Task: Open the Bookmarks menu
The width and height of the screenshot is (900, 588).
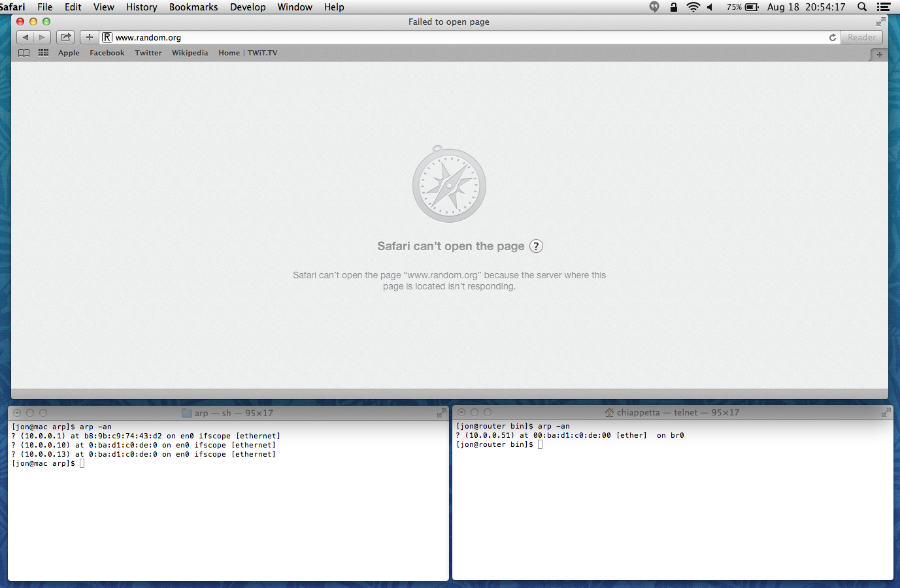Action: (x=193, y=7)
